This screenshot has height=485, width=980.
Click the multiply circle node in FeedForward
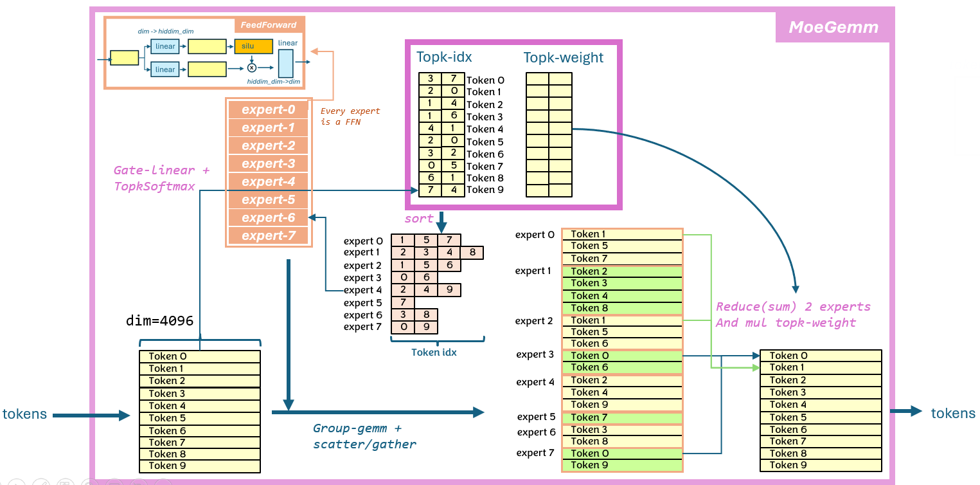pyautogui.click(x=252, y=67)
